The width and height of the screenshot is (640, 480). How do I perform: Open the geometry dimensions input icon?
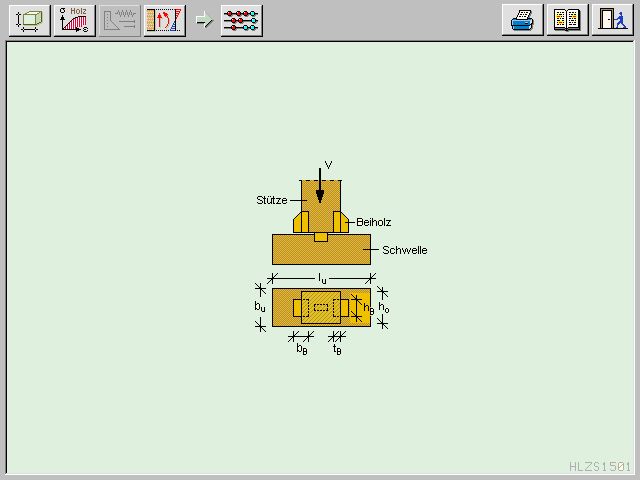click(30, 20)
